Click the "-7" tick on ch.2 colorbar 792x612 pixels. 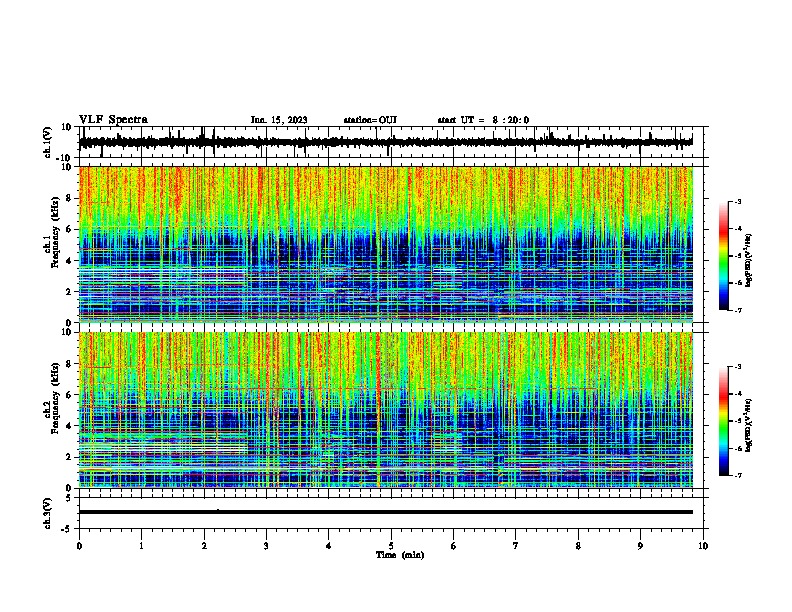point(737,476)
